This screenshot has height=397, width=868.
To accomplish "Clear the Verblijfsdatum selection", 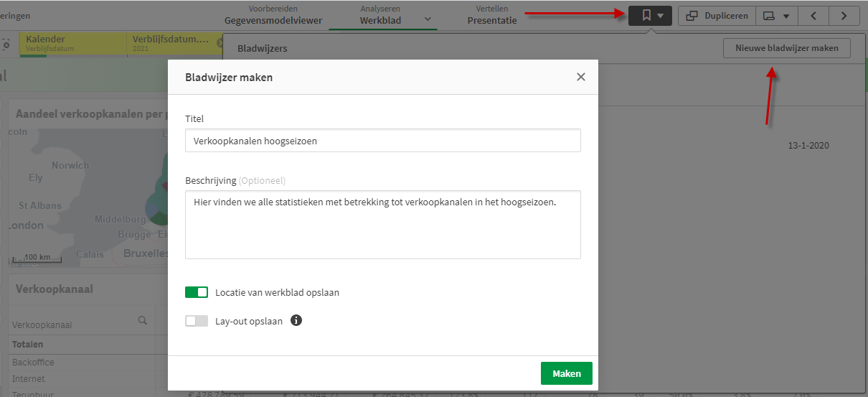I will (220, 43).
